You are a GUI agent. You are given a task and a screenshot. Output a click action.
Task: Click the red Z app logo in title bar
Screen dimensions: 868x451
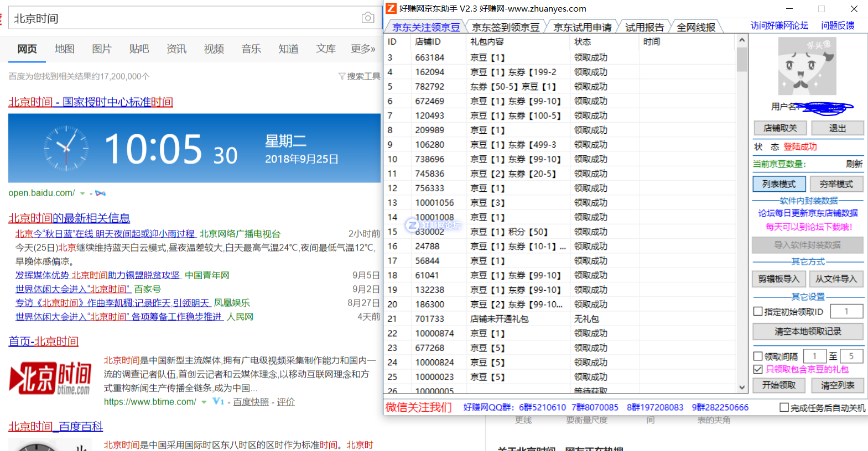tap(391, 8)
